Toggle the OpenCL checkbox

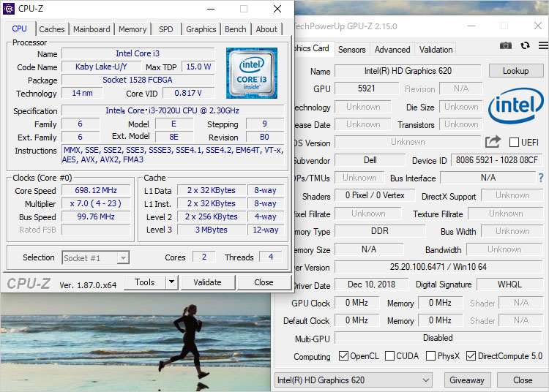coord(343,356)
